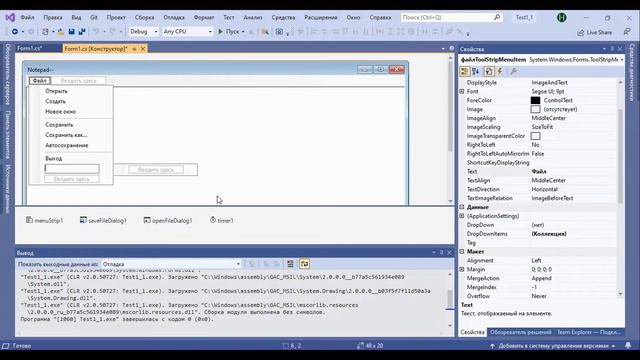Show properties by category icon
The height and width of the screenshot is (360, 640).
464,71
